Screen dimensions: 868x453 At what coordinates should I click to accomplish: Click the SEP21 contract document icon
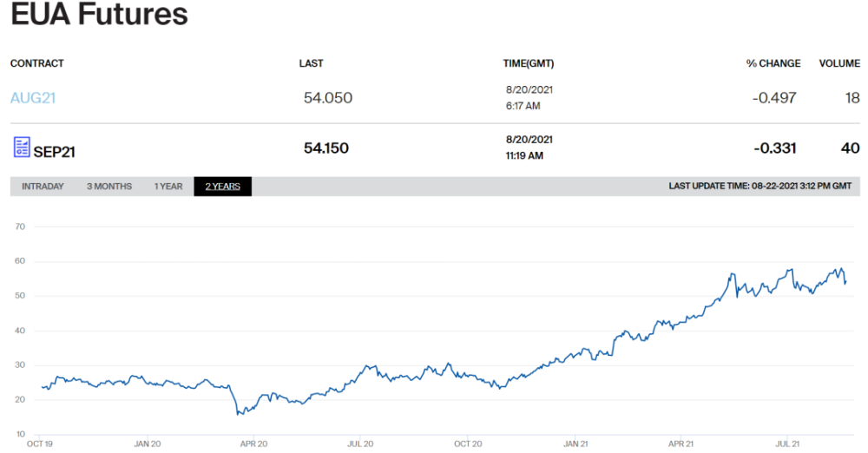(x=22, y=148)
